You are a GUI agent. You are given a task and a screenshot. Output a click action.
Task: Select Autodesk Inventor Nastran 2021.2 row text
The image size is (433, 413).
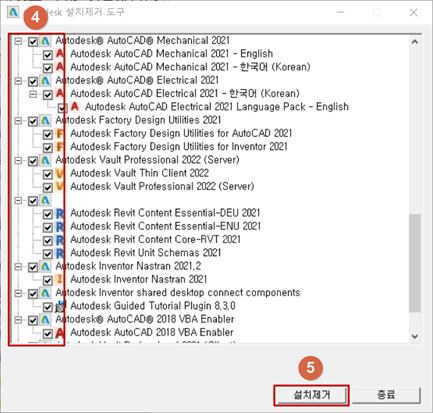(128, 266)
